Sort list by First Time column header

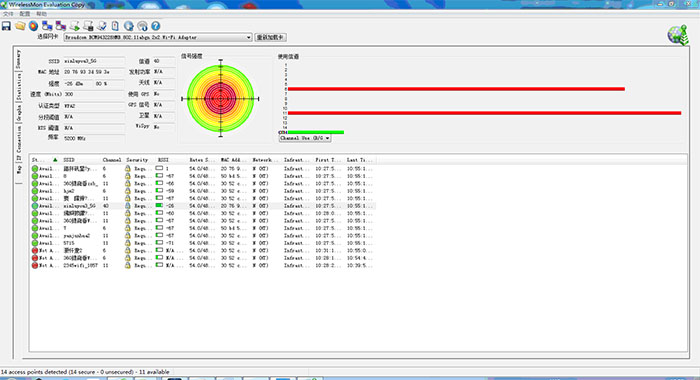328,159
